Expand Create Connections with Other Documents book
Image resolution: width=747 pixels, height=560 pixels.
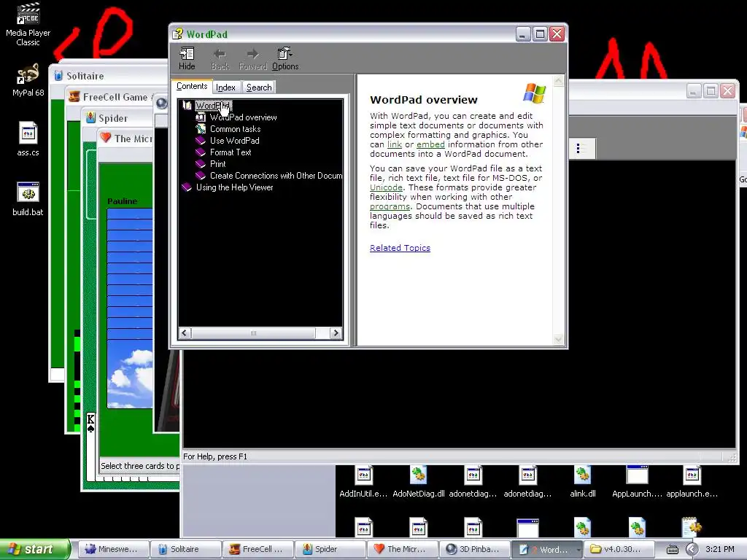pos(201,176)
